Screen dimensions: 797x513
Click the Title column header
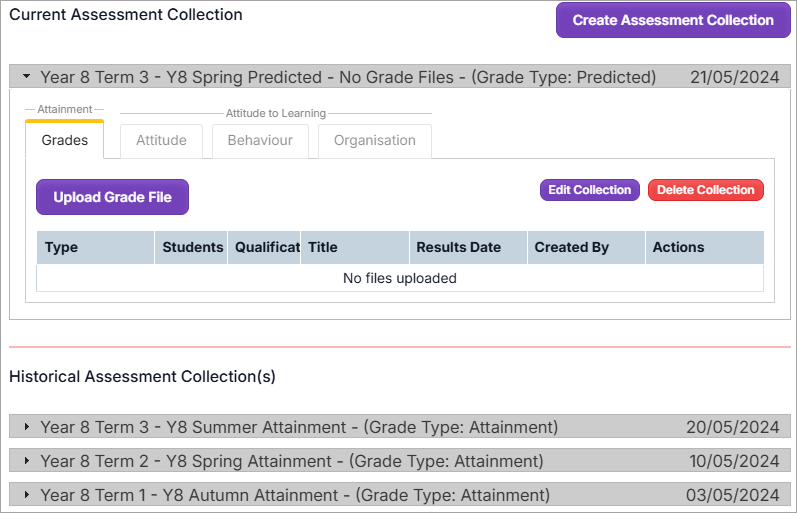pos(355,248)
